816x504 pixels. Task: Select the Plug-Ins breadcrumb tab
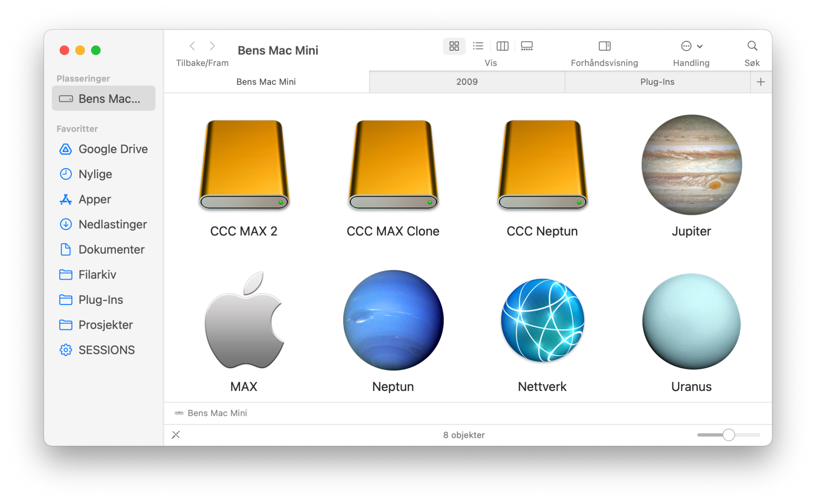pos(657,82)
